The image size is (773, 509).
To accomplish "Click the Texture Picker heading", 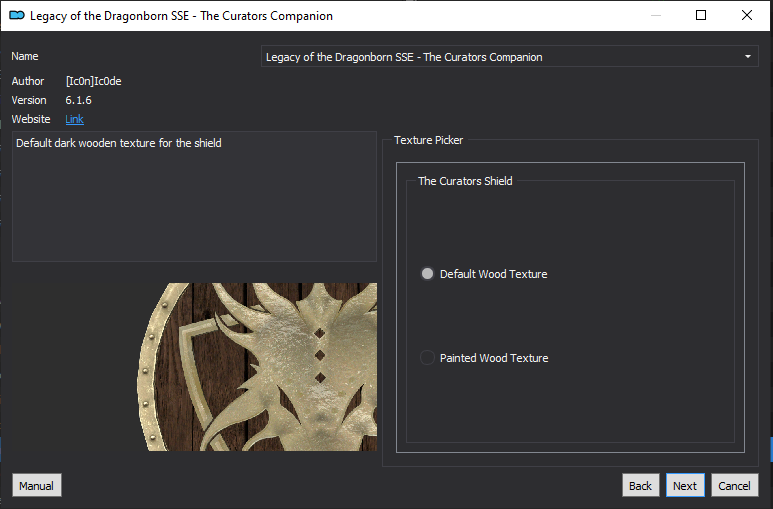I will coord(428,140).
